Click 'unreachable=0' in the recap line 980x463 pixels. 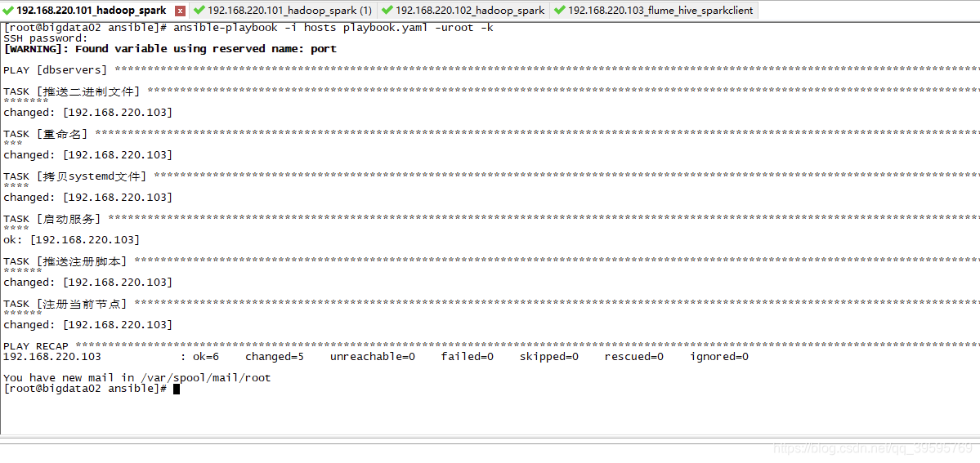373,357
